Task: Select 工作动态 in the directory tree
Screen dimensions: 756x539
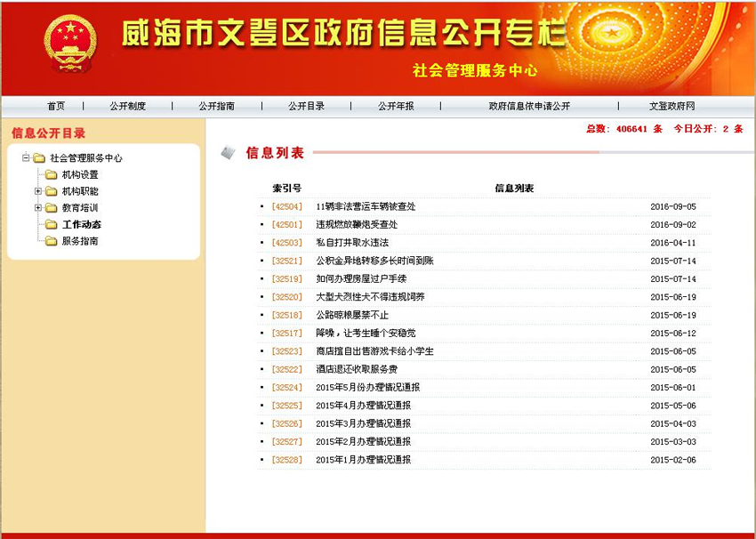Action: coord(81,225)
